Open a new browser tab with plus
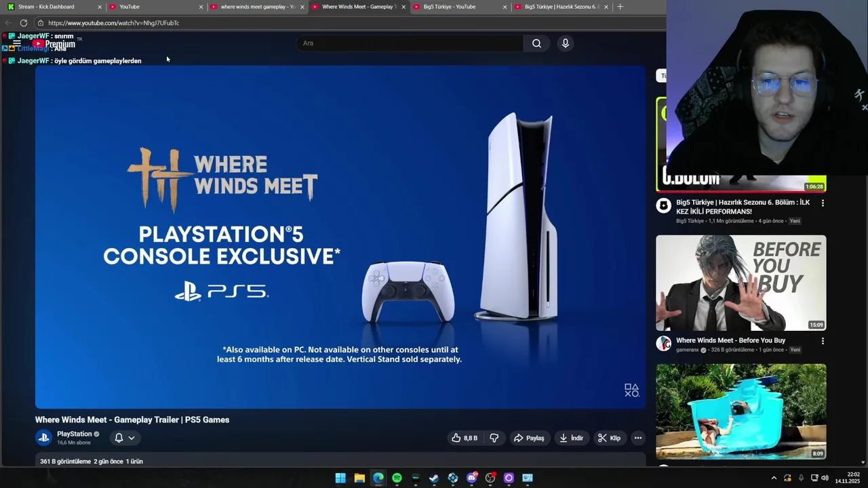Viewport: 868px width, 488px height. point(620,7)
